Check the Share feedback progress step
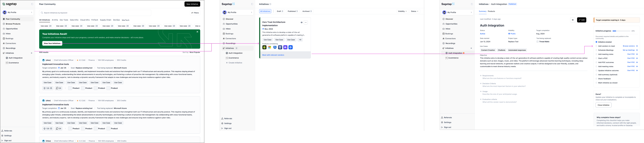This screenshot has width=644, height=143. [x=597, y=79]
